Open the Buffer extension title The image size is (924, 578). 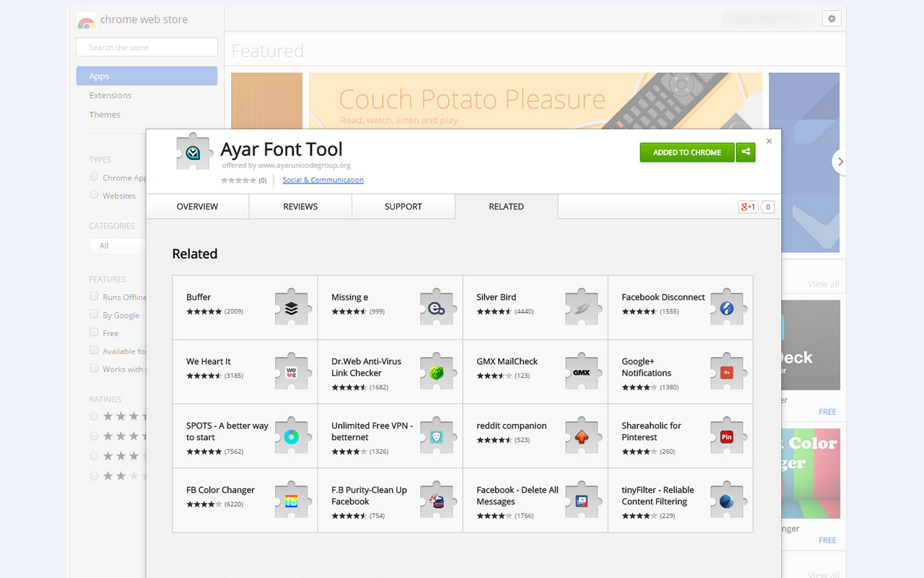pyautogui.click(x=199, y=297)
